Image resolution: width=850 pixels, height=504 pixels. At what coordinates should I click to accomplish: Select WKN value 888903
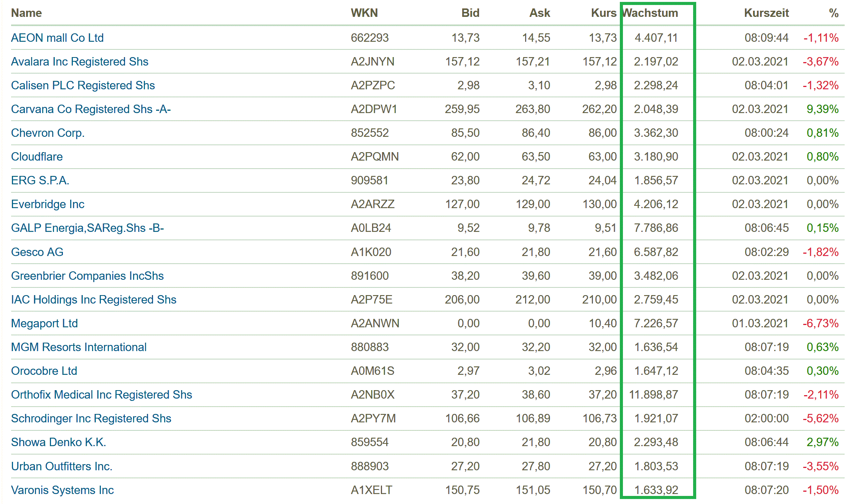(x=370, y=466)
